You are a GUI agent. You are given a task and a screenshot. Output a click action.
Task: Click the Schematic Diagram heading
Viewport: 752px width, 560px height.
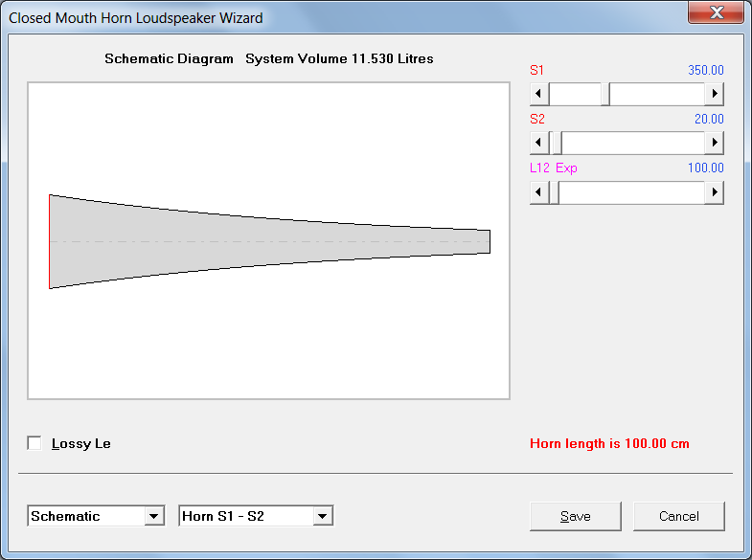[169, 58]
